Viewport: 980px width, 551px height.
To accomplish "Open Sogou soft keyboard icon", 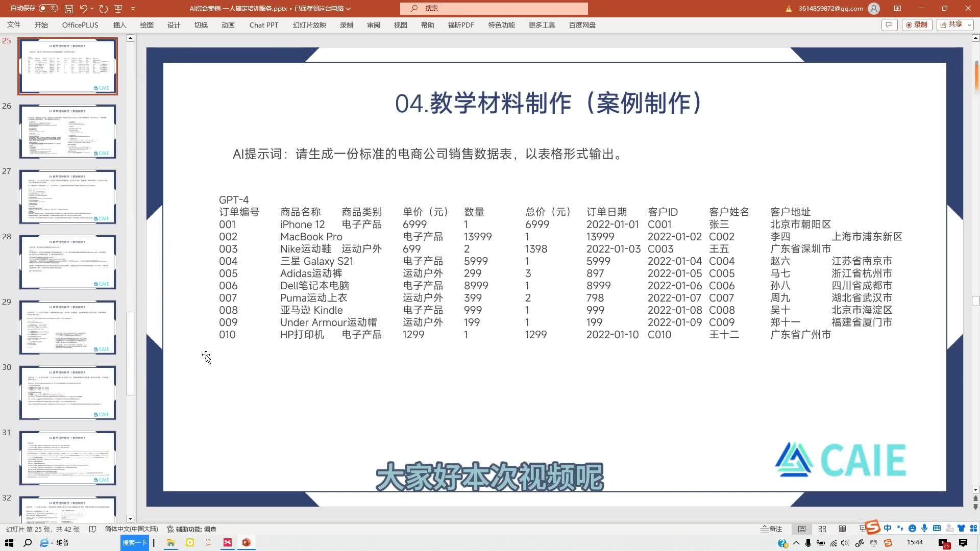I will (937, 529).
